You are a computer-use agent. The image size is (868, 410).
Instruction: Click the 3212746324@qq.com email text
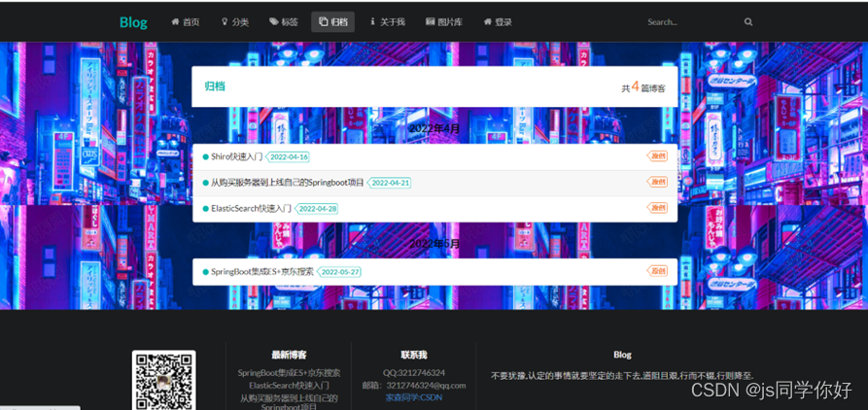(x=427, y=385)
